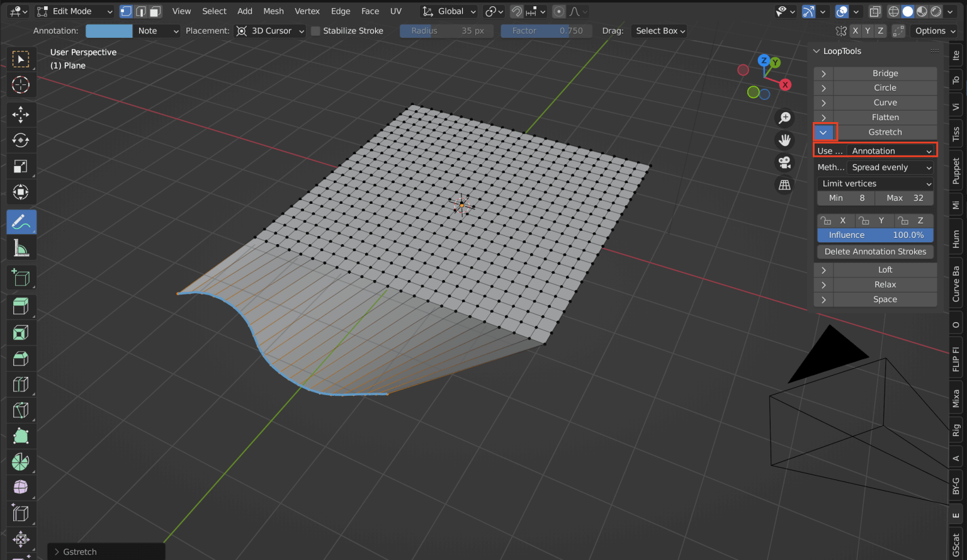Open the Edit Mode selector

[74, 11]
